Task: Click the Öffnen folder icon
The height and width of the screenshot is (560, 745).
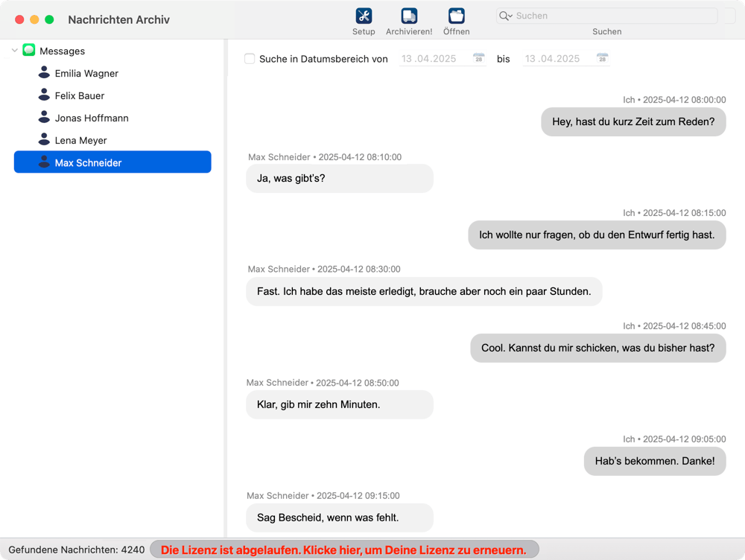Action: click(x=456, y=16)
